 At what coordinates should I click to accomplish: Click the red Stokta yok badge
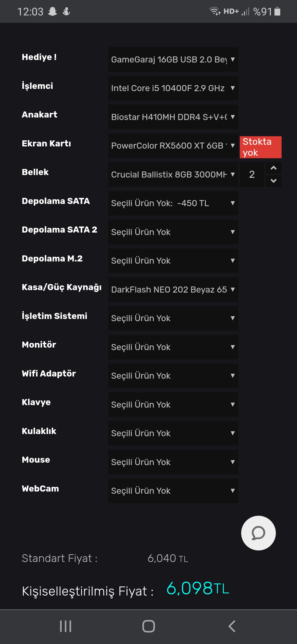coord(260,147)
